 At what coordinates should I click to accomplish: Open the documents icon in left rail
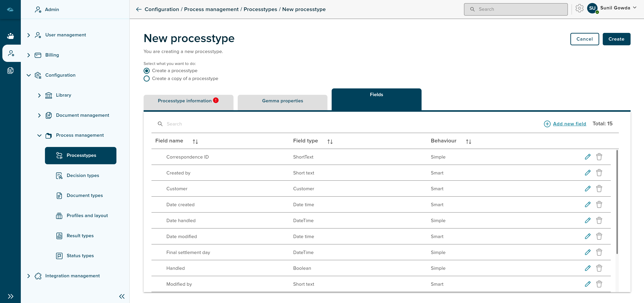[x=11, y=70]
